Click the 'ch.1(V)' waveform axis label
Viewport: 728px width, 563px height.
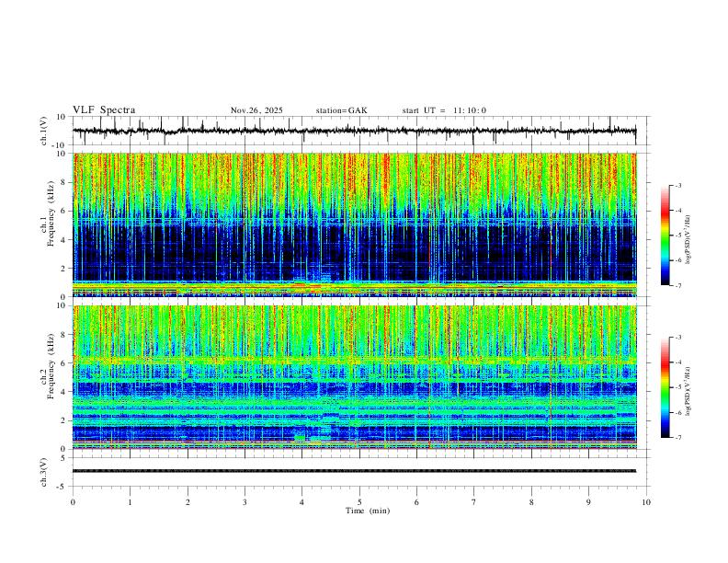click(x=44, y=131)
